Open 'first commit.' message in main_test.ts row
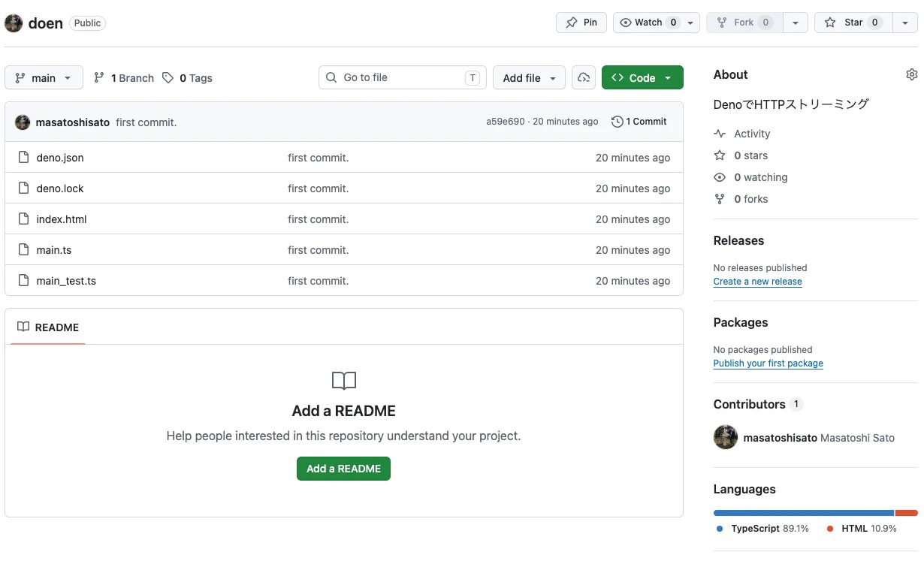 click(x=319, y=281)
